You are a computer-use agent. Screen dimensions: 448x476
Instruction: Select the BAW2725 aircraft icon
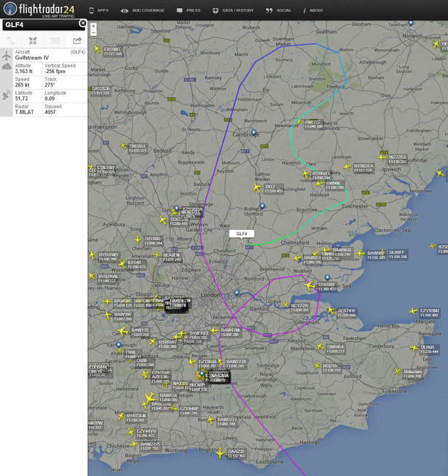(x=133, y=444)
